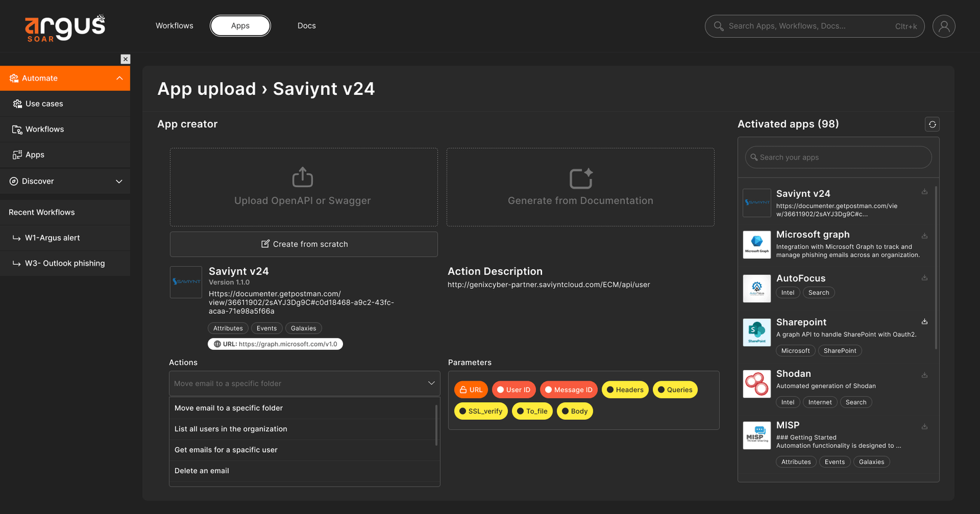Click download icon next to Sharepoint app
This screenshot has width=980, height=514.
click(x=924, y=322)
